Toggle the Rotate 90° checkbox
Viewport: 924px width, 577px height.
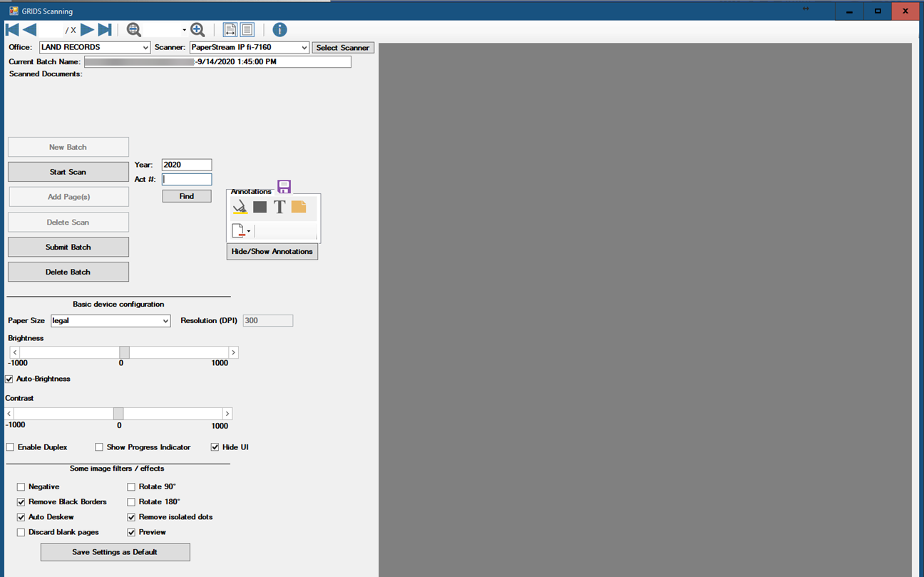click(x=131, y=486)
